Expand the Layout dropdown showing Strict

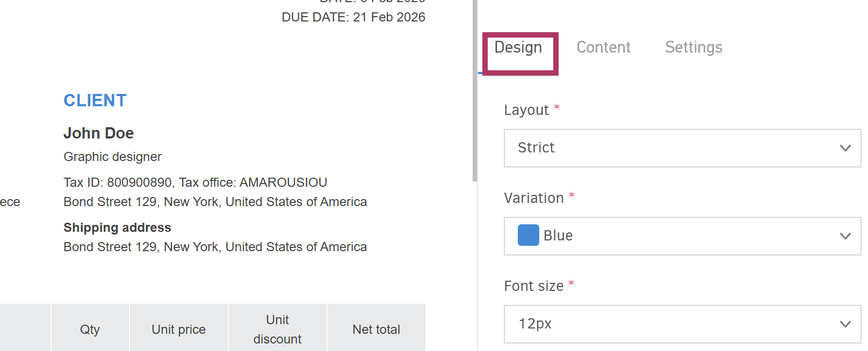click(x=682, y=148)
